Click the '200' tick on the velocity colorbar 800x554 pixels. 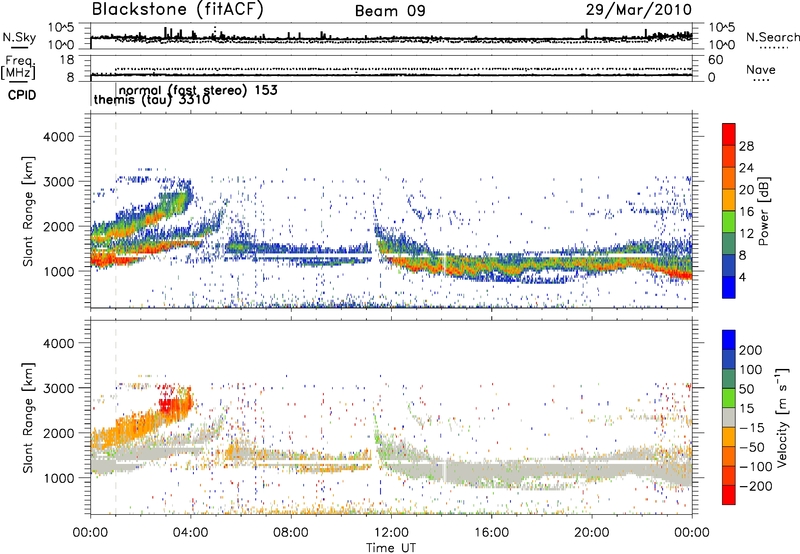pos(751,350)
